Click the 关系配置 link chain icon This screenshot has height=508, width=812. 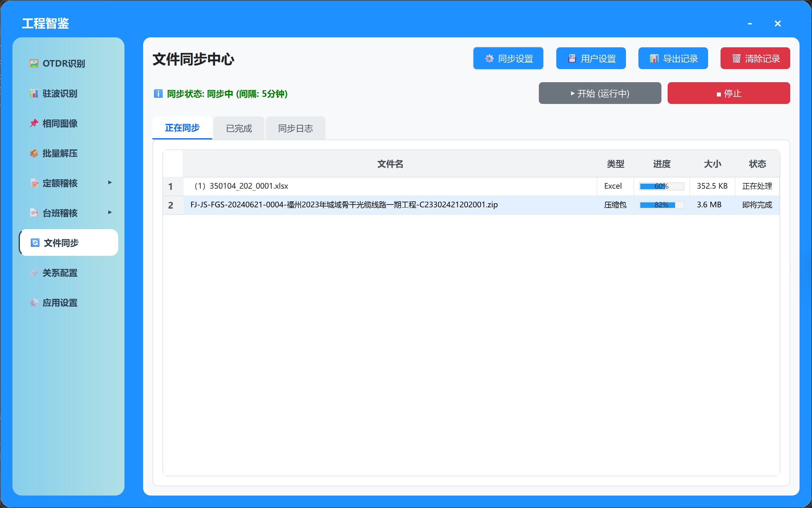click(34, 272)
